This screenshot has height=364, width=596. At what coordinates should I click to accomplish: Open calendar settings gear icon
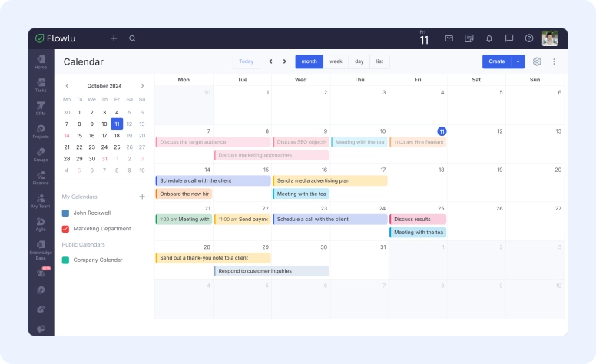[x=537, y=61]
